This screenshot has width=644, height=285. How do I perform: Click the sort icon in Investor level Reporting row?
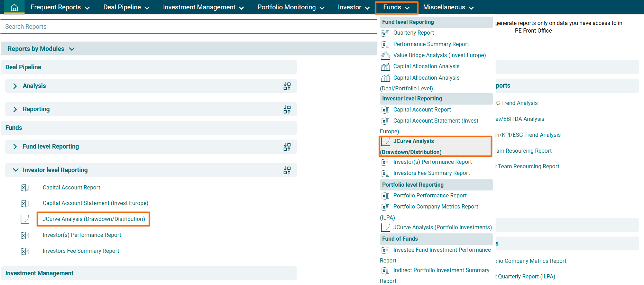click(x=287, y=170)
